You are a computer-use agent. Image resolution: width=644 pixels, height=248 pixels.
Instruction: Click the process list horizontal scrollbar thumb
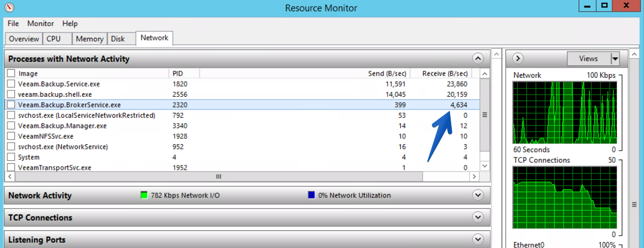coord(218,176)
